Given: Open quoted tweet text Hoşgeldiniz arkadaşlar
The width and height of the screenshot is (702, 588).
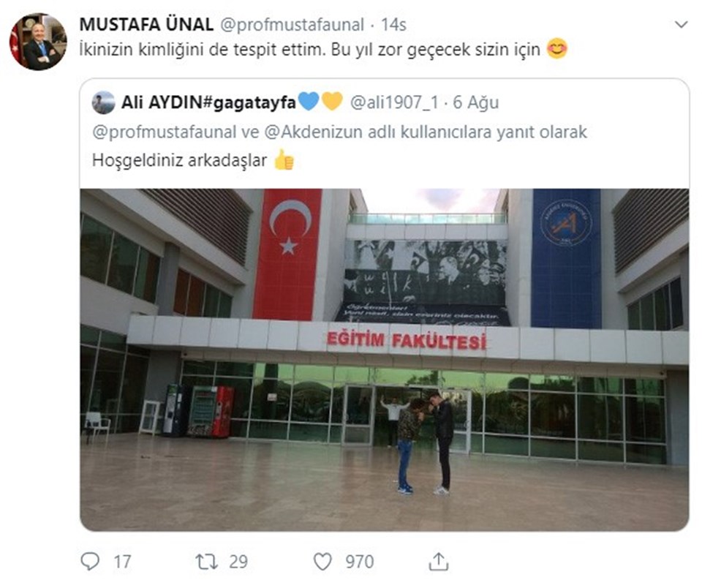Looking at the screenshot, I should tap(180, 160).
